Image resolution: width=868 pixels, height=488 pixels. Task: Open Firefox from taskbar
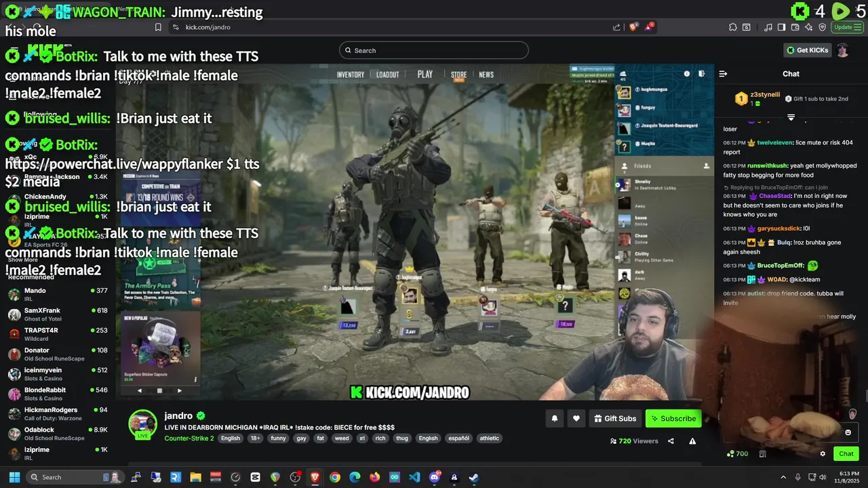[374, 477]
